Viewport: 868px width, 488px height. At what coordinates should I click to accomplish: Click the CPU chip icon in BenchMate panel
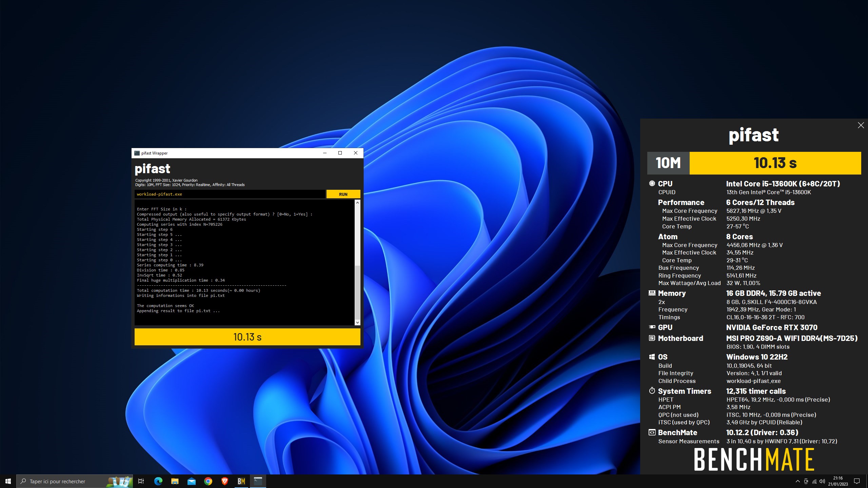click(x=652, y=183)
